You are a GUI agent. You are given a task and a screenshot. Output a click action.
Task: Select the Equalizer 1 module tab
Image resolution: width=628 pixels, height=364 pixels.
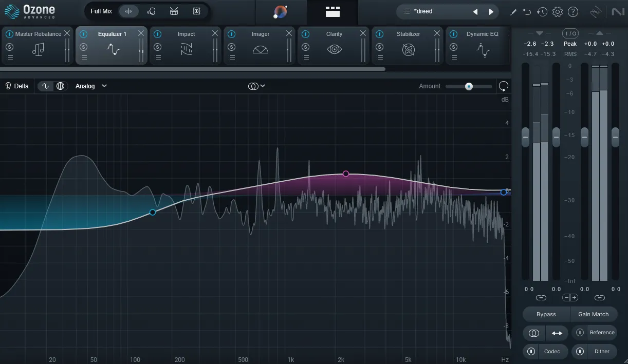coord(112,45)
